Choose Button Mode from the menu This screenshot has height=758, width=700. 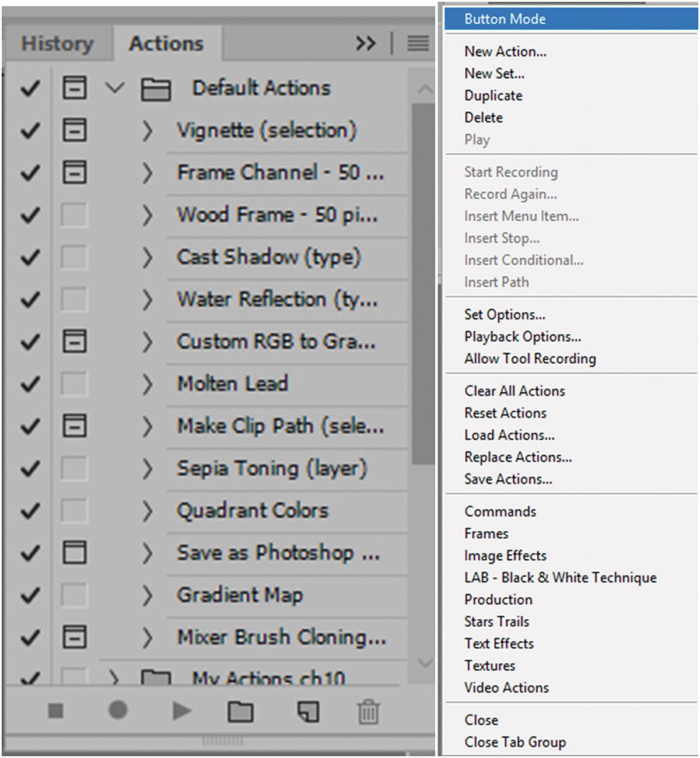click(x=505, y=19)
